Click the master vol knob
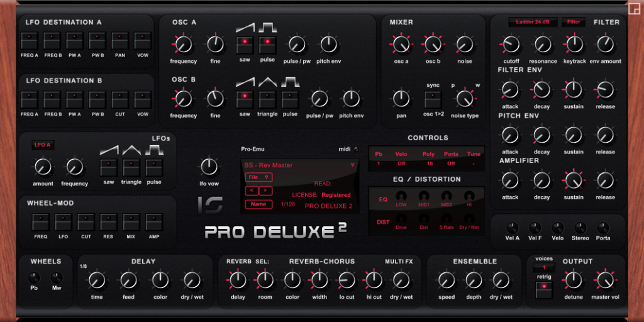644x322 pixels. pyautogui.click(x=606, y=280)
